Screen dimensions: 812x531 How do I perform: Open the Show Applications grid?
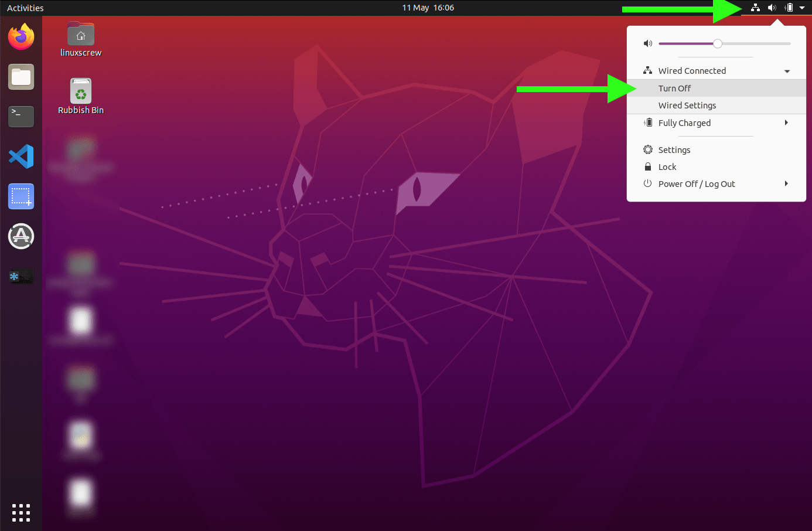pyautogui.click(x=21, y=513)
